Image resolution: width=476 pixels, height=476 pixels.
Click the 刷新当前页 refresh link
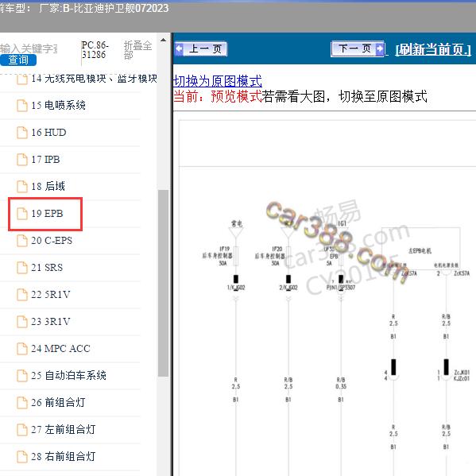[433, 49]
